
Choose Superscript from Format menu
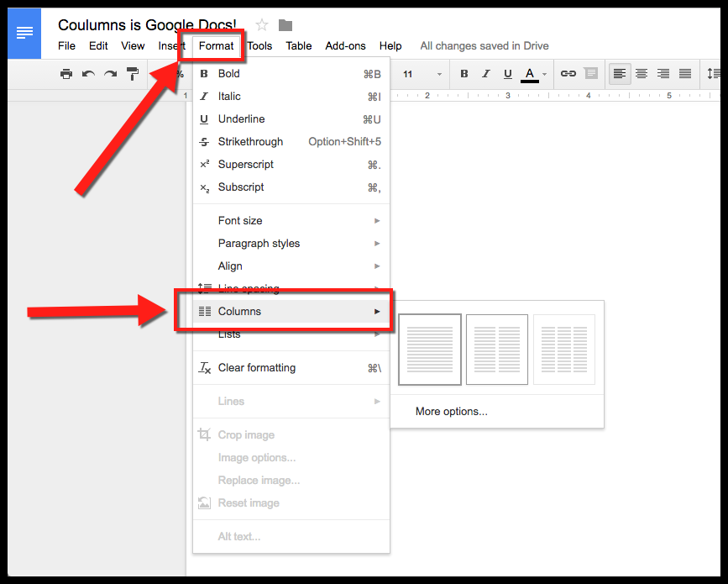291,165
